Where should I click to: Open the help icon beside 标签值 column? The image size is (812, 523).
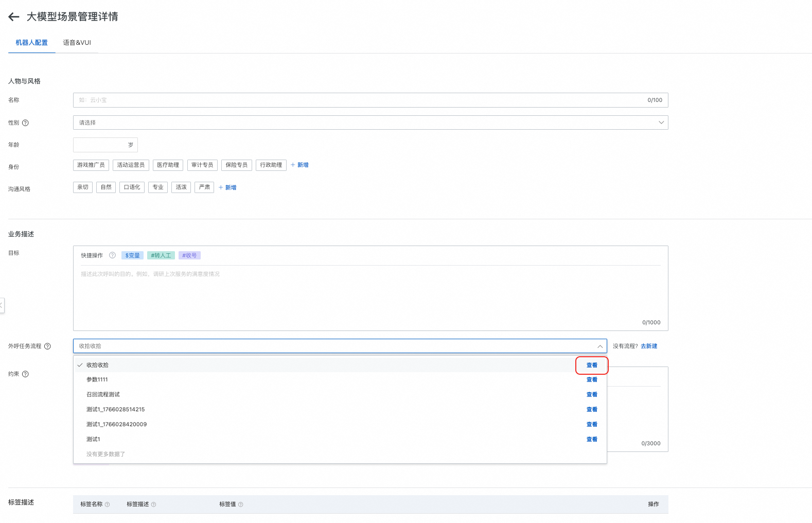(240, 504)
